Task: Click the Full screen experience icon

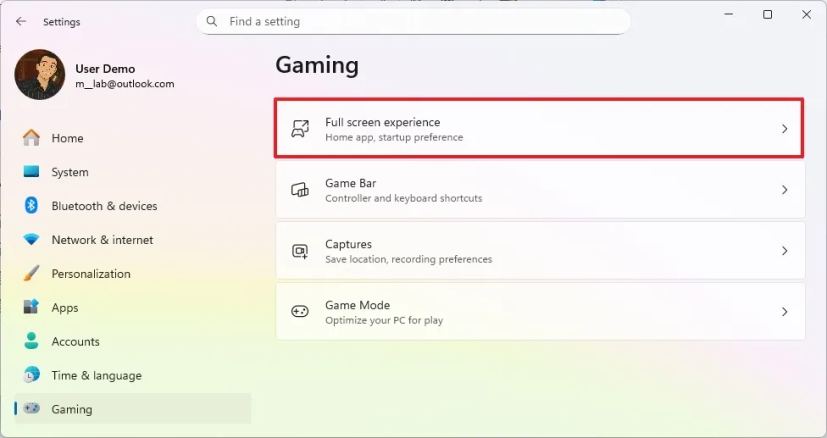Action: pos(300,129)
